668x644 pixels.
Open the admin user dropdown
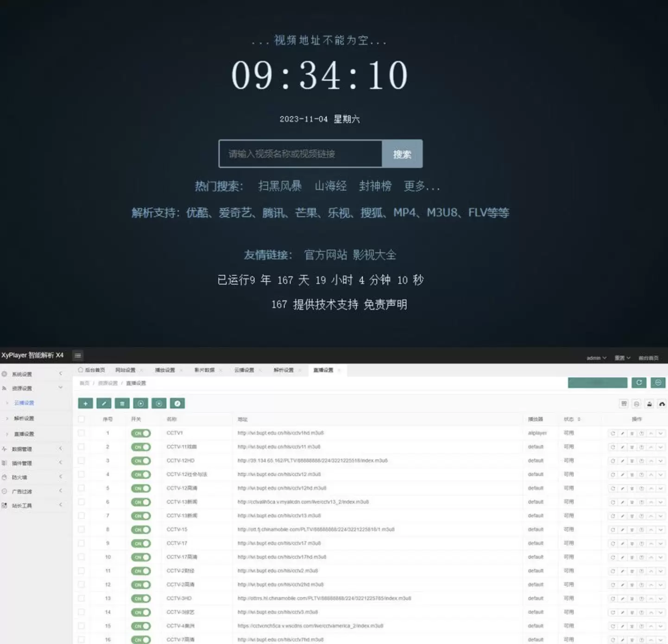596,358
